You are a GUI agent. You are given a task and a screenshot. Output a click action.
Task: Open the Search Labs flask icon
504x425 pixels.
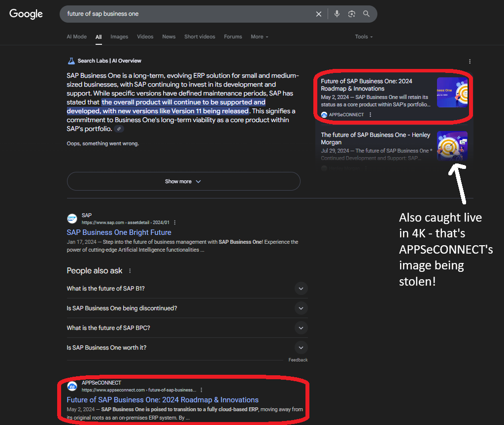(x=71, y=61)
